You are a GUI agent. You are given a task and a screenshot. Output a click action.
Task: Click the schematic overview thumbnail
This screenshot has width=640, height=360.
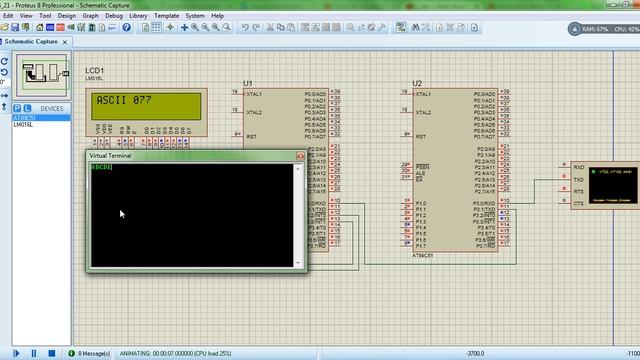[42, 76]
